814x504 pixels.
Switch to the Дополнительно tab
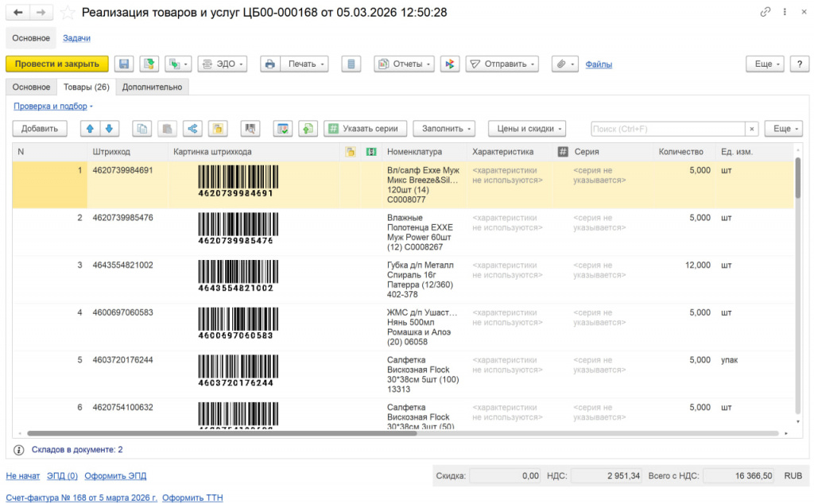[152, 87]
